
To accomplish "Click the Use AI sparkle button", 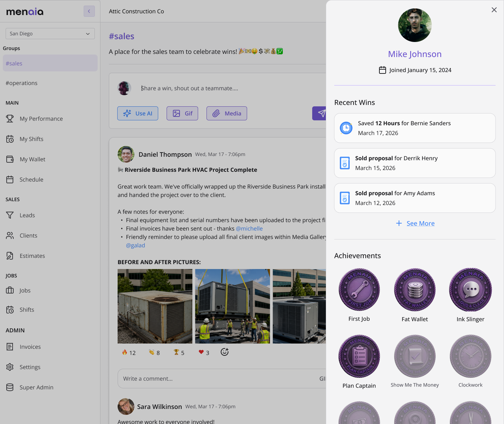I will pos(138,113).
